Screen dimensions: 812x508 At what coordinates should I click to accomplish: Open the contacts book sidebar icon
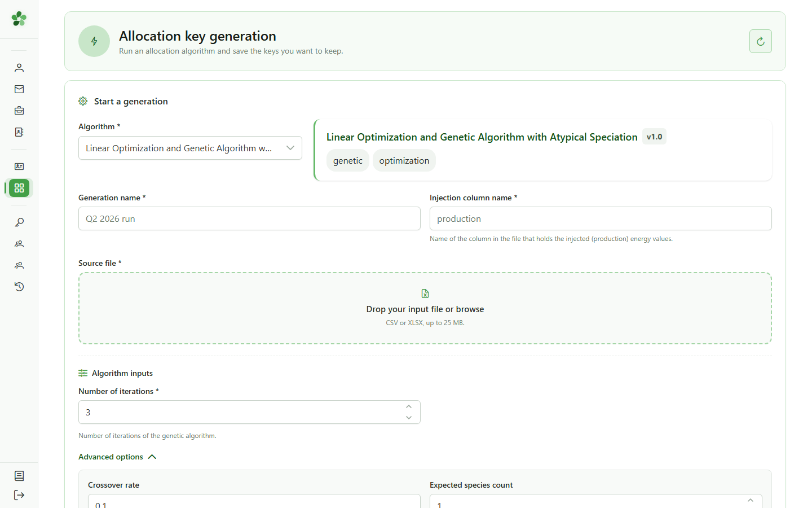click(x=19, y=132)
